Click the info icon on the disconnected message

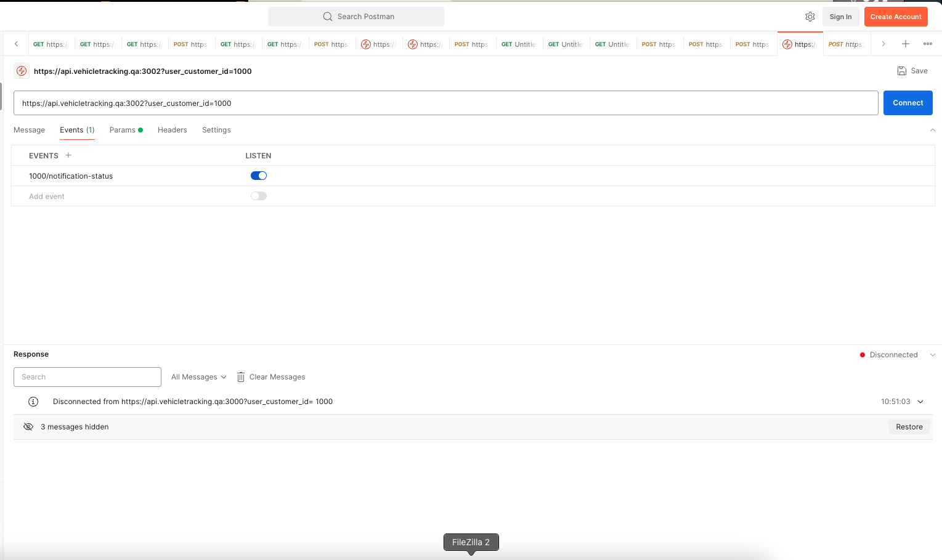(x=33, y=402)
